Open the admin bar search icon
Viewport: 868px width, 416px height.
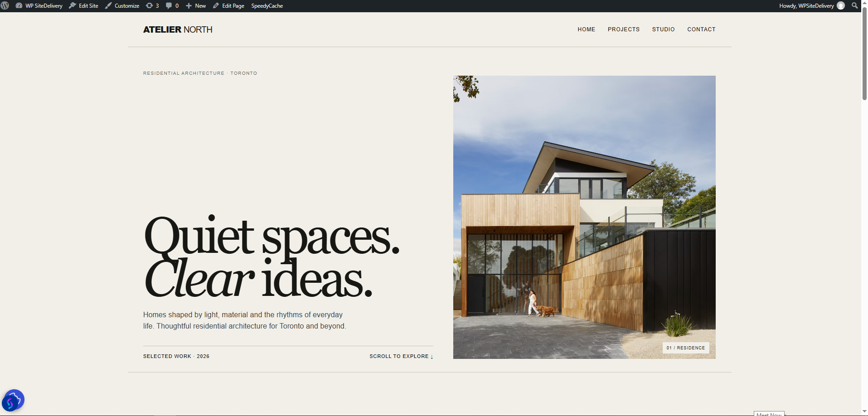coord(855,6)
